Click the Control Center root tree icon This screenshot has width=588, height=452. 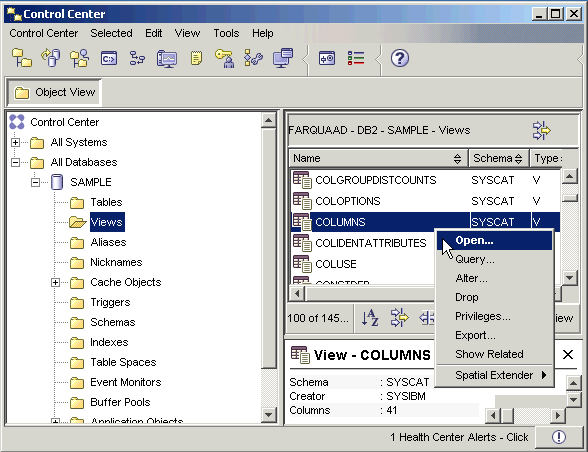[x=17, y=122]
